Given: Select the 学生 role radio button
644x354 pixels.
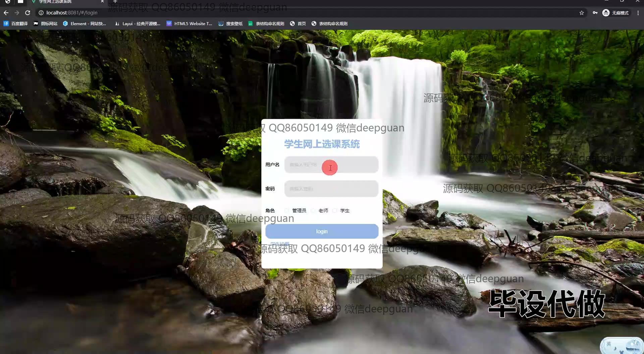Looking at the screenshot, I should tap(334, 211).
